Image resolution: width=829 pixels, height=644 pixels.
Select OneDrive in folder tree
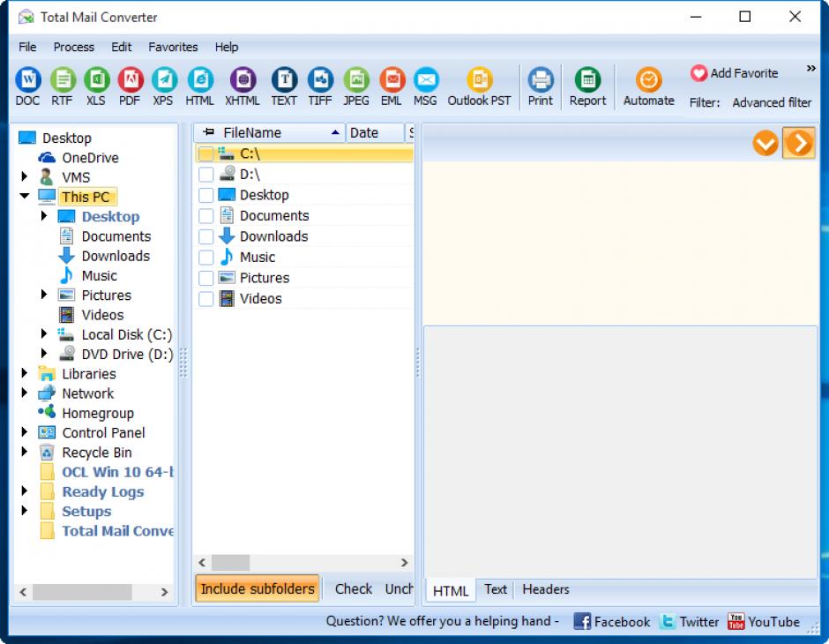click(90, 158)
